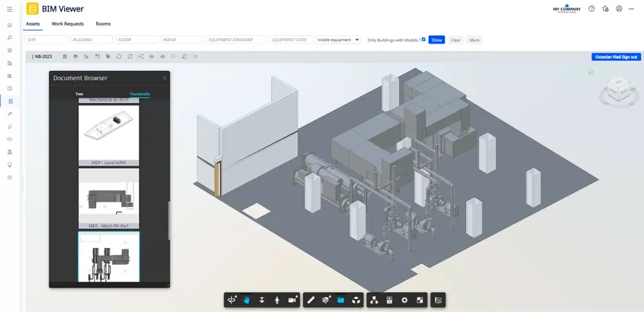This screenshot has height=312, width=644.
Task: Switch to the Work Requests tab
Action: (68, 24)
